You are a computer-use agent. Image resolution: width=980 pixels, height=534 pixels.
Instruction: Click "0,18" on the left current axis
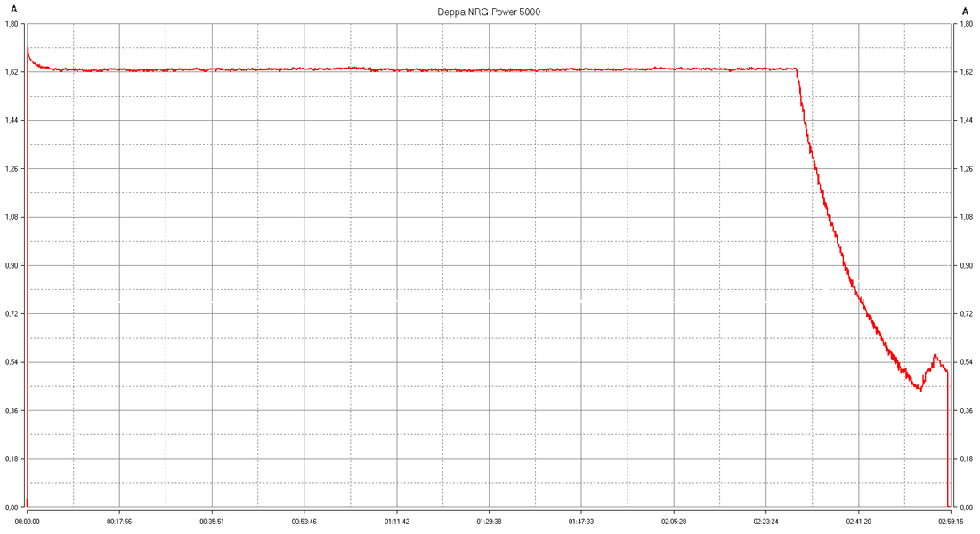pos(12,458)
